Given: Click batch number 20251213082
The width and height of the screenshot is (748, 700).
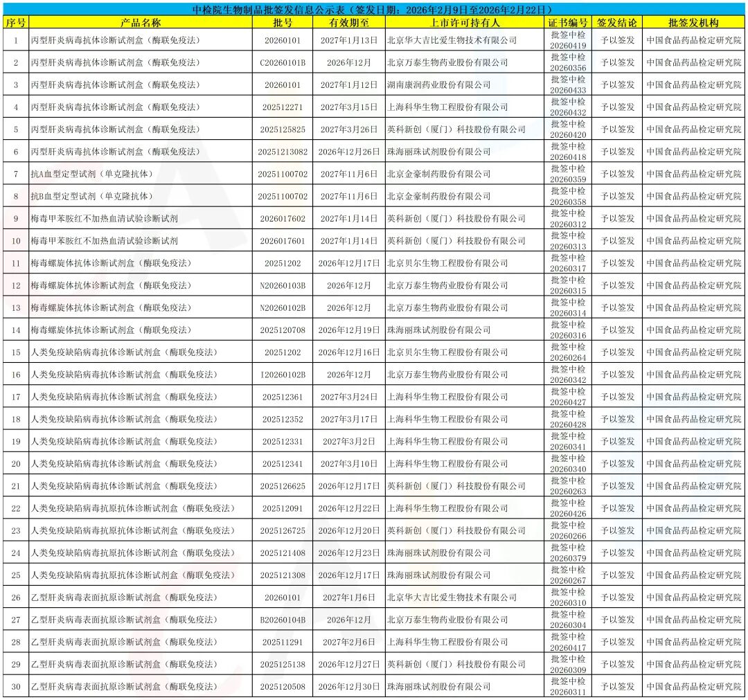Looking at the screenshot, I should pyautogui.click(x=283, y=152).
